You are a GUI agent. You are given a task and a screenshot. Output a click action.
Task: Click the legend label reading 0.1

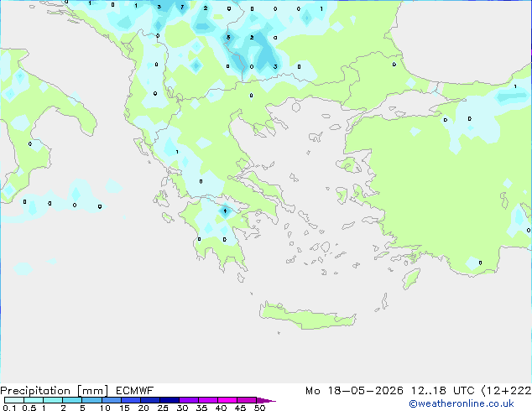9,408
